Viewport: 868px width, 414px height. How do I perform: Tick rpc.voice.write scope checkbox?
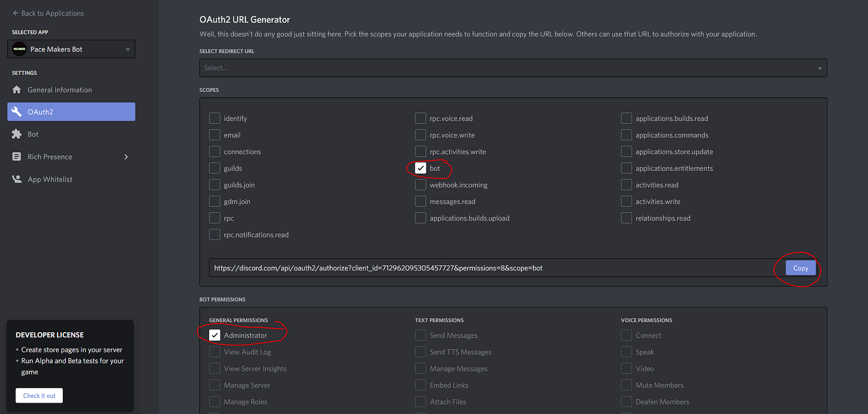click(421, 135)
